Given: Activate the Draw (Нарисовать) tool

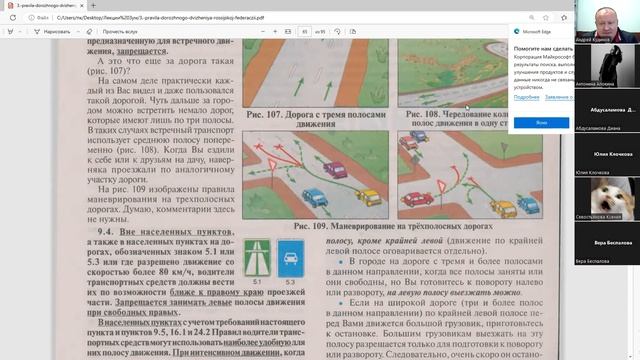Looking at the screenshot, I should tap(52, 31).
